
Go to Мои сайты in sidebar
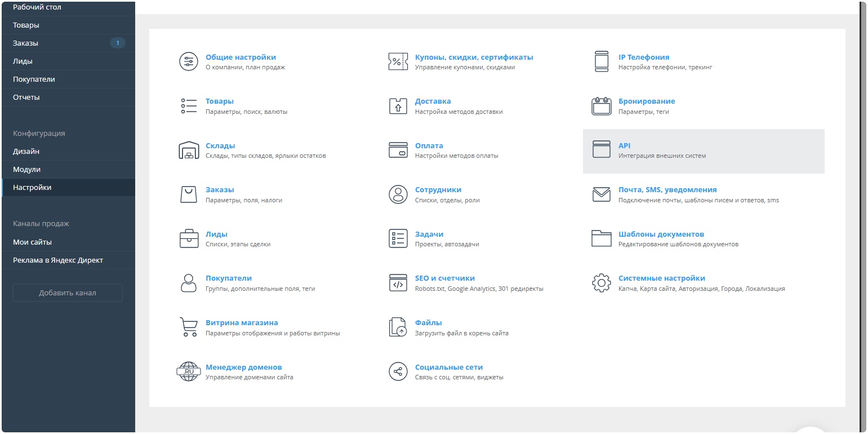click(x=33, y=242)
